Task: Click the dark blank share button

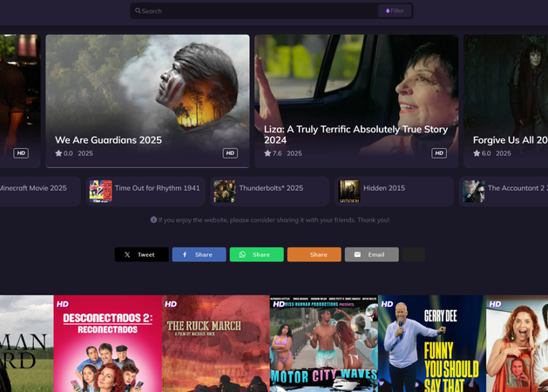Action: (x=414, y=254)
